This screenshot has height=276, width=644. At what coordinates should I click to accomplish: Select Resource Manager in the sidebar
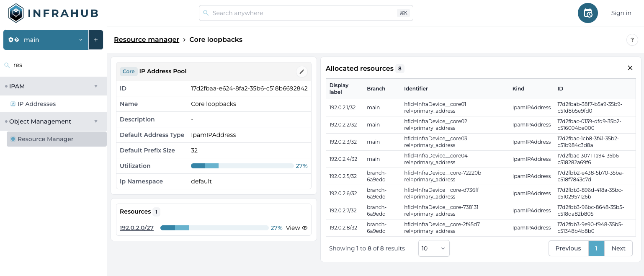coord(45,139)
